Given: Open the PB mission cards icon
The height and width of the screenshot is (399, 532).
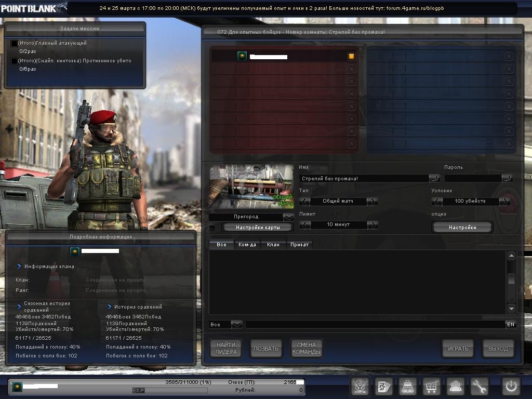Looking at the screenshot, I should tap(384, 387).
